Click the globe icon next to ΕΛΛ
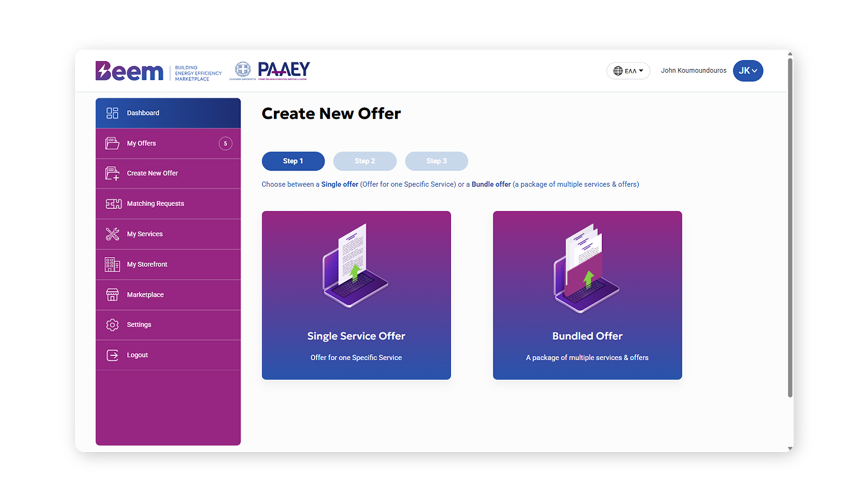The image size is (868, 502). pyautogui.click(x=617, y=70)
